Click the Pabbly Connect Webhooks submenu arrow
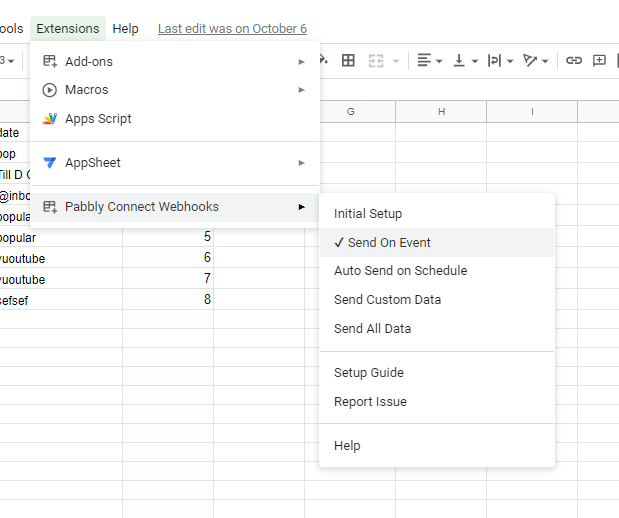The image size is (619, 518). point(301,207)
